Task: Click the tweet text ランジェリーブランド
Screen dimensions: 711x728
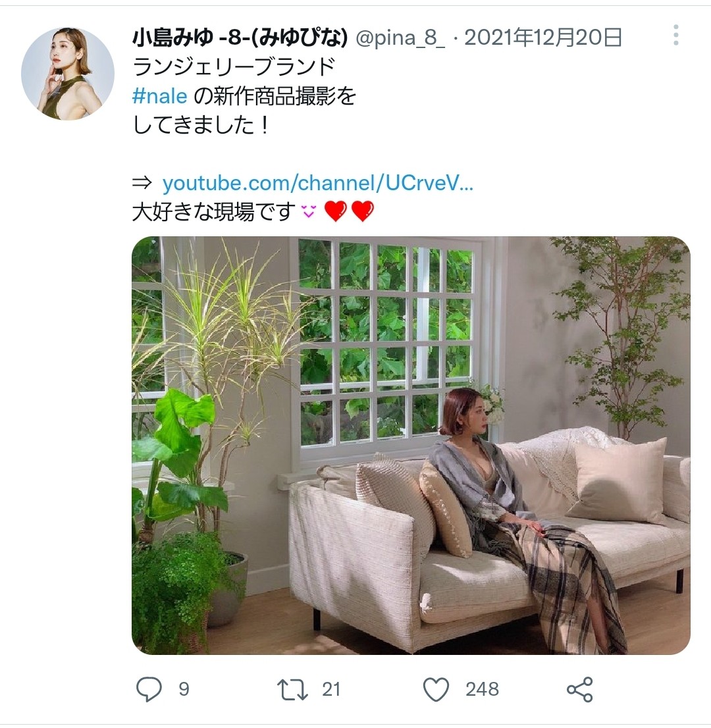Action: 234,67
